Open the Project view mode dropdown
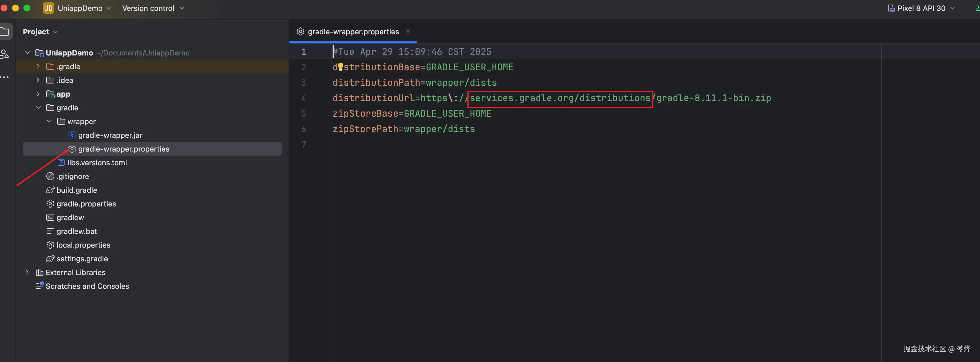Screen dimensions: 980x362 point(40,31)
